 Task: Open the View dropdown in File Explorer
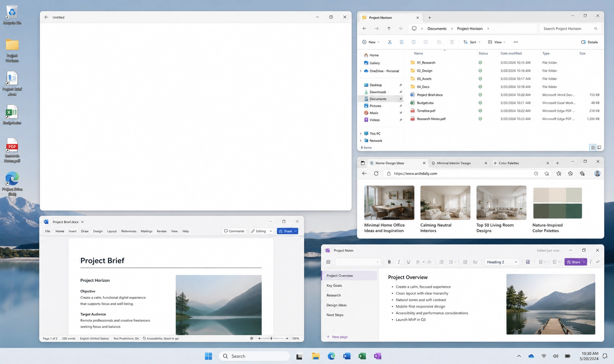click(x=497, y=42)
